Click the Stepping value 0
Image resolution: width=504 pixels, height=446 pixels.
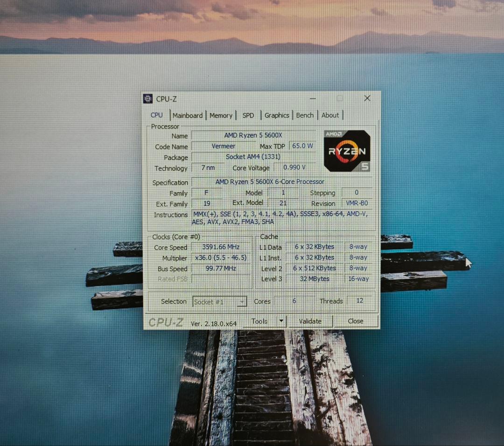[357, 192]
